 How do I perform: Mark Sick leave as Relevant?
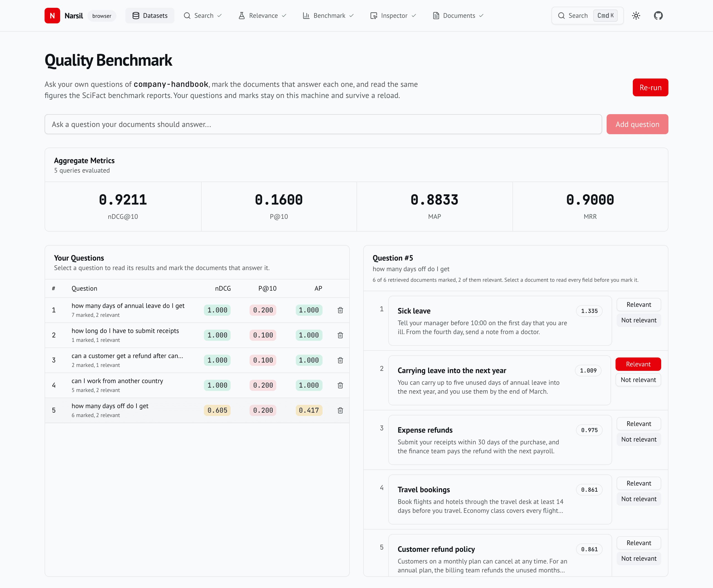coord(638,305)
